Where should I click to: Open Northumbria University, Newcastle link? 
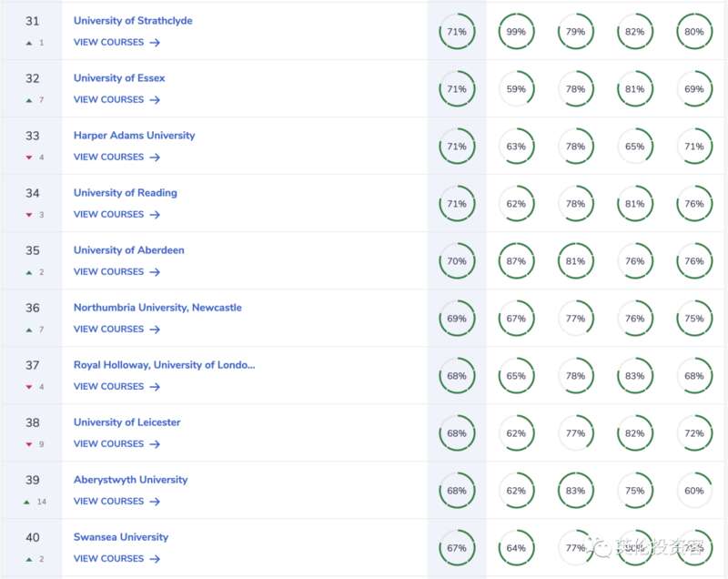(x=157, y=308)
